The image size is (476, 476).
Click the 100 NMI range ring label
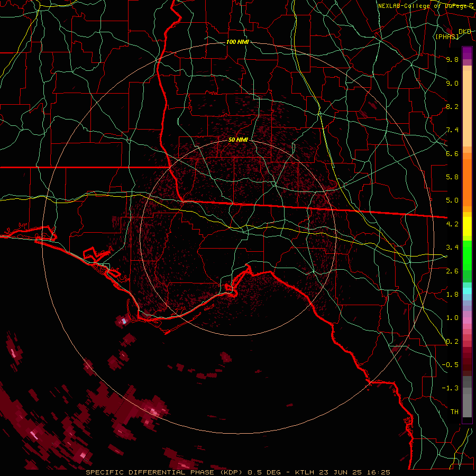pyautogui.click(x=237, y=42)
